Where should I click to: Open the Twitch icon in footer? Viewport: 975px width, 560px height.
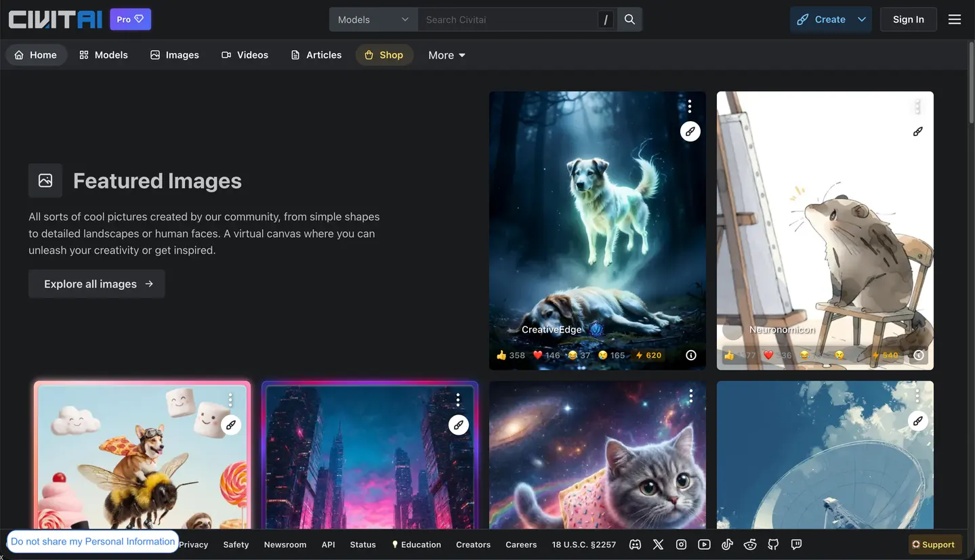click(x=796, y=544)
